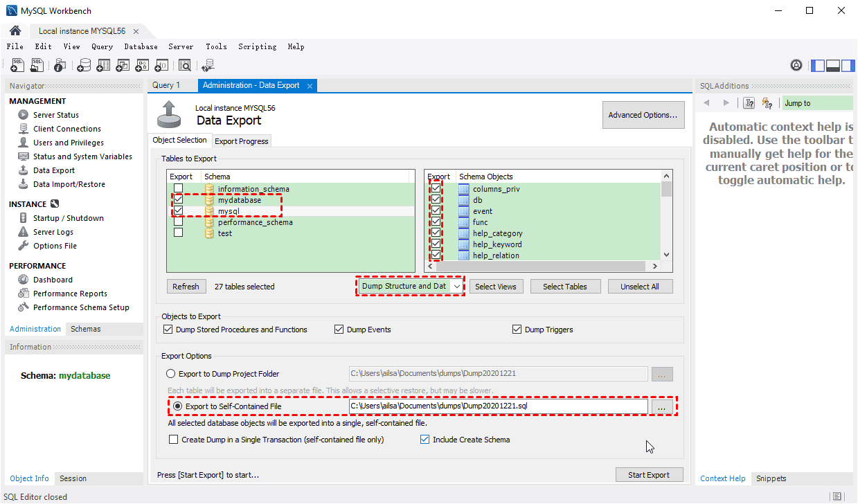This screenshot has width=858, height=504.
Task: Click search table data toolbar icon
Action: [185, 65]
